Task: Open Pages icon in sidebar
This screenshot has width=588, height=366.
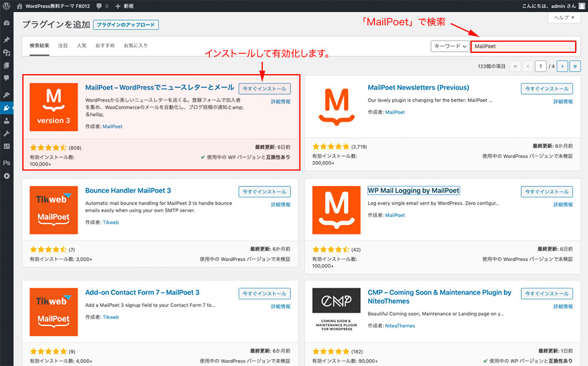Action: pyautogui.click(x=6, y=65)
